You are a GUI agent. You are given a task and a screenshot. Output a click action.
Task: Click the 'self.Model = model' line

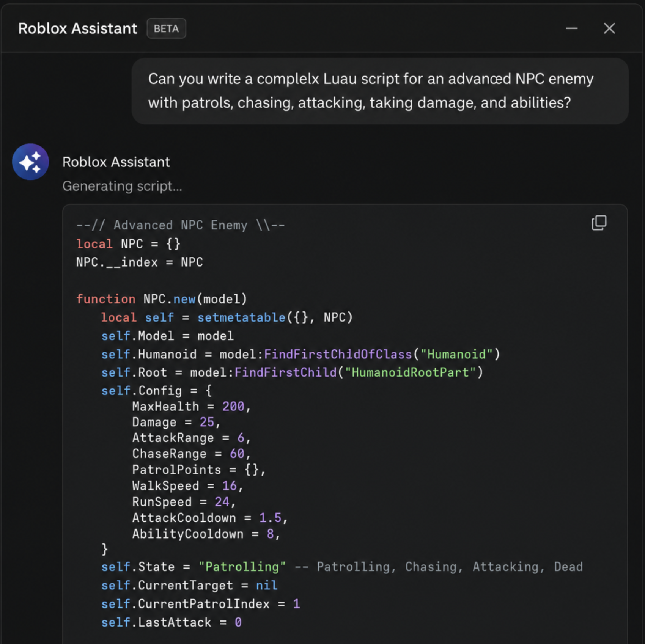tap(167, 336)
